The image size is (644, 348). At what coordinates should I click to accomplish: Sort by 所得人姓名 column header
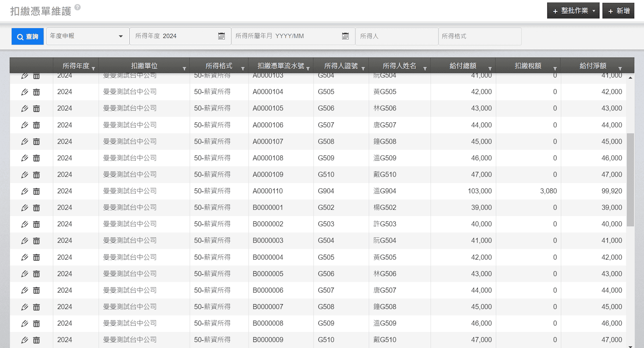[399, 66]
